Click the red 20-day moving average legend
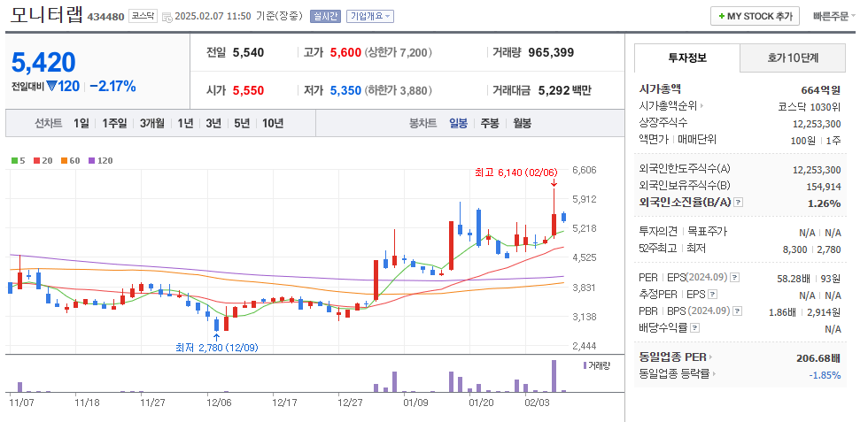868x422 pixels. pos(43,160)
